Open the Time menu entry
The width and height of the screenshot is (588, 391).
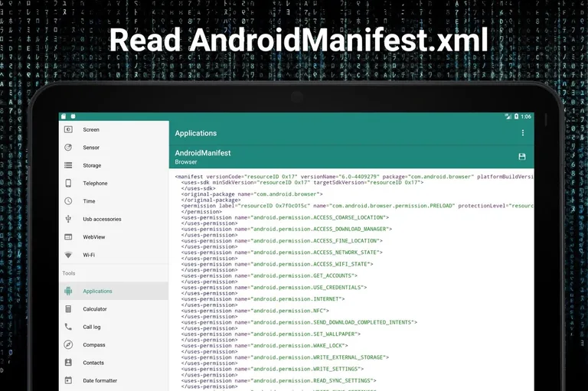[x=114, y=201]
